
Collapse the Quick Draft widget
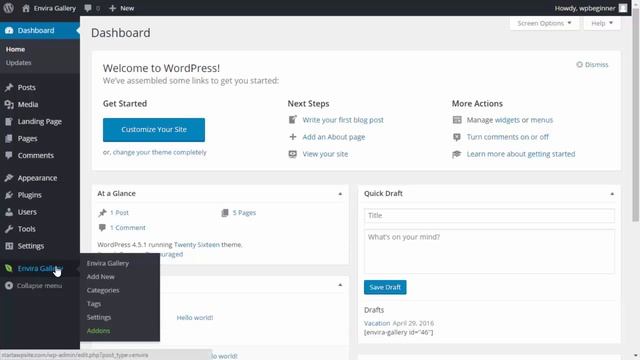[x=612, y=194]
